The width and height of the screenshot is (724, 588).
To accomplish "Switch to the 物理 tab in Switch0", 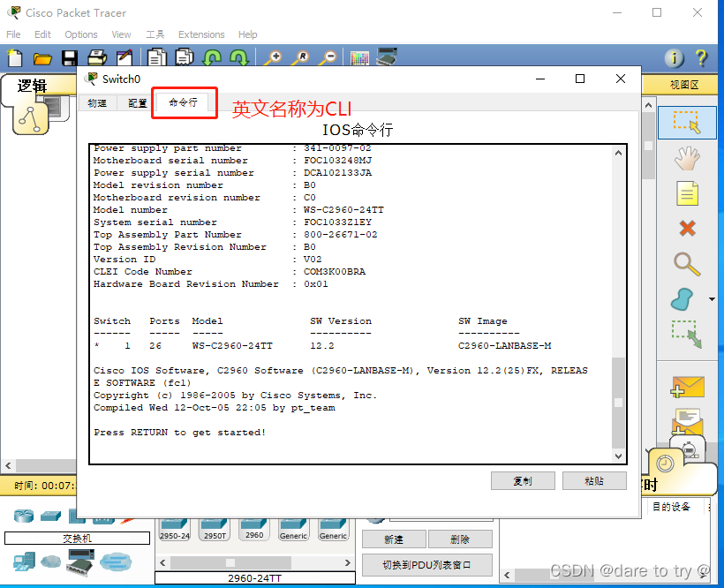I will pyautogui.click(x=97, y=103).
